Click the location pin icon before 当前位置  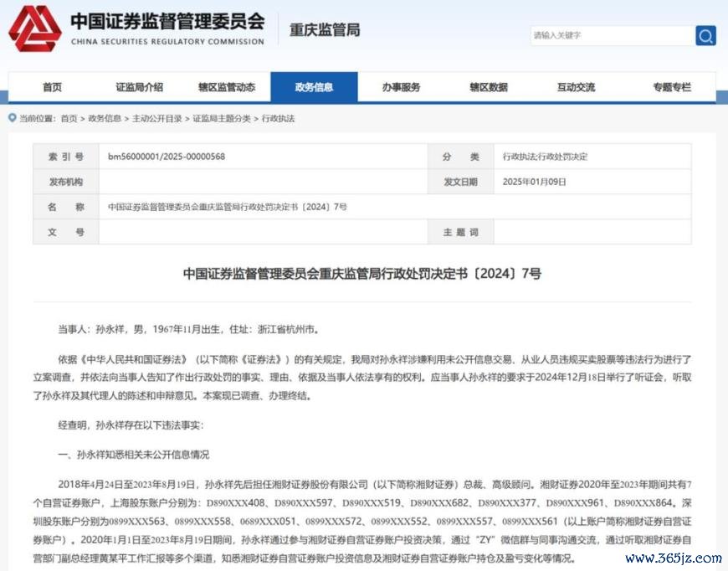[12, 119]
